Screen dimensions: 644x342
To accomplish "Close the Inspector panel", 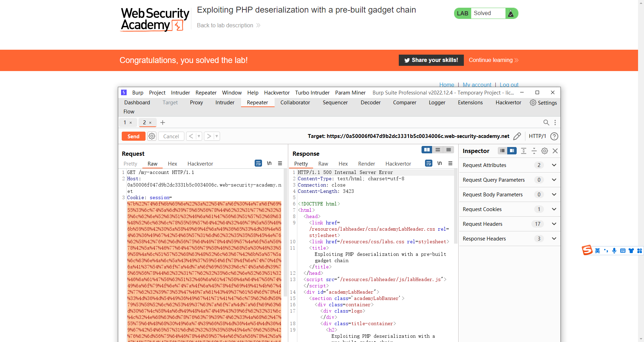I will point(555,151).
